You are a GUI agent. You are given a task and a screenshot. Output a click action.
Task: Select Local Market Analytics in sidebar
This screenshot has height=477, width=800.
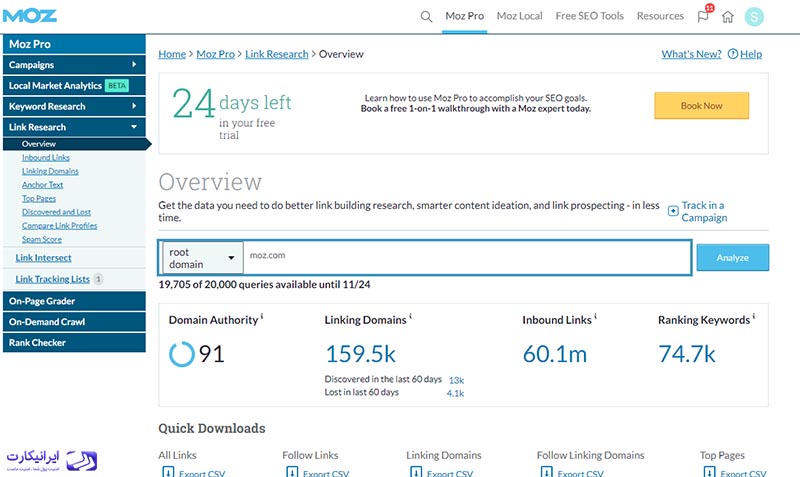(74, 86)
